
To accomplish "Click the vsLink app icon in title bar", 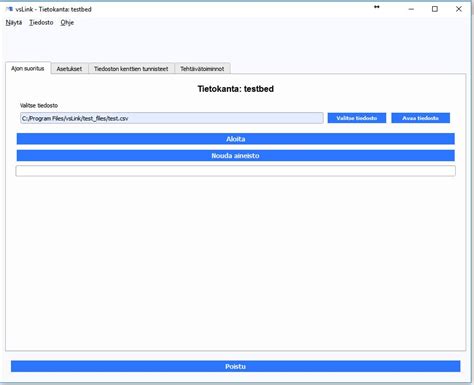I will coord(9,9).
